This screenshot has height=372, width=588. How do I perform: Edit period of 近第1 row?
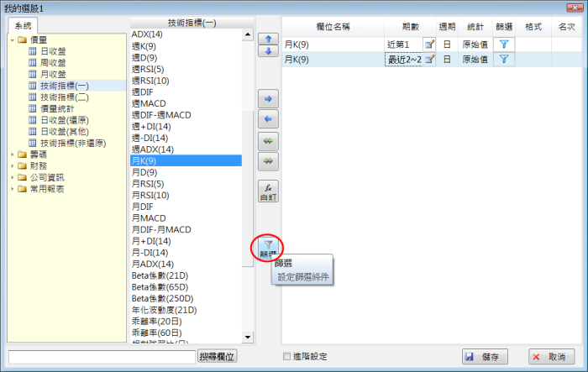429,45
